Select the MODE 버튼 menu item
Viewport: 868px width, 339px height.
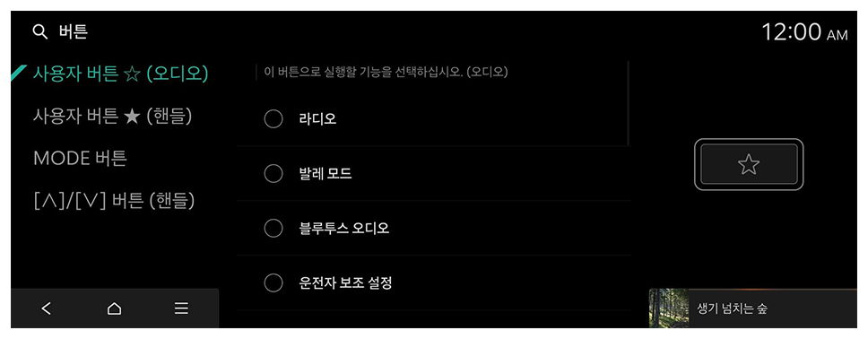81,159
